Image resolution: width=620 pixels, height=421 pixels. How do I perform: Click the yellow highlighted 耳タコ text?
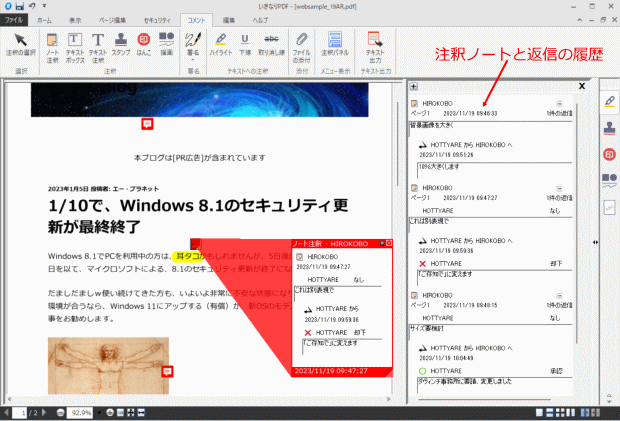[187, 257]
